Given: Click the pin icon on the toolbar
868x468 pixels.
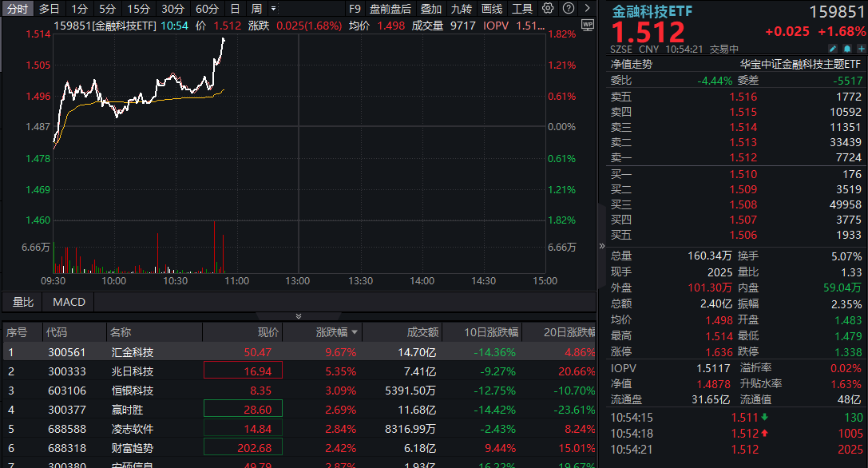Looking at the screenshot, I should point(589,9).
